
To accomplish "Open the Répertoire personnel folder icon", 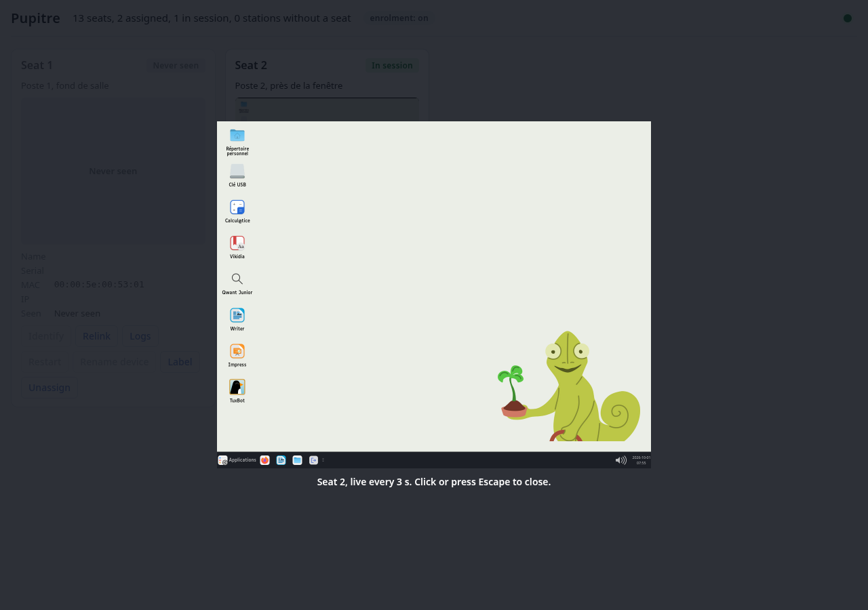I will [237, 136].
